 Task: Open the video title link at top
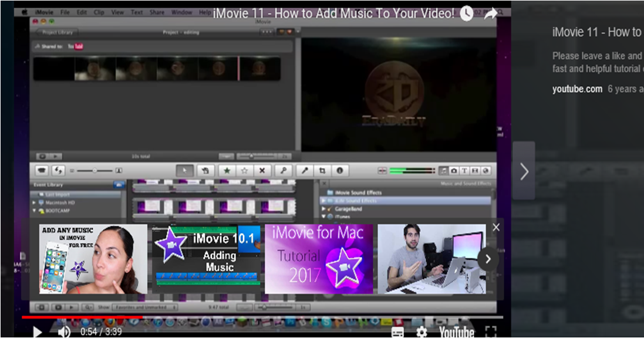pyautogui.click(x=333, y=13)
